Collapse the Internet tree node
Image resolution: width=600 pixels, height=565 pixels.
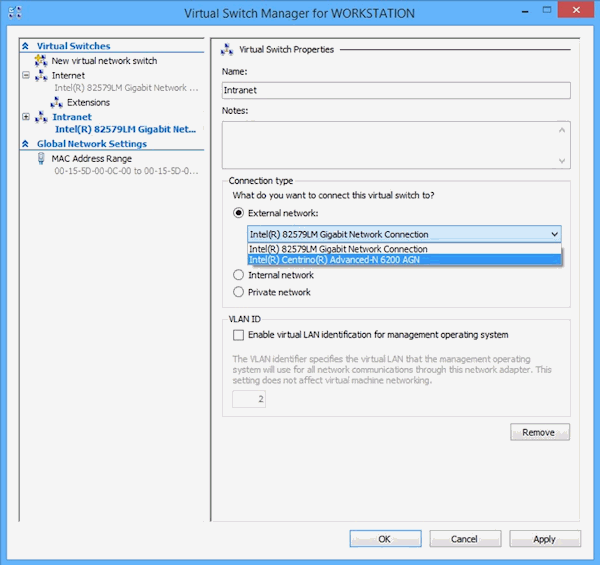[26, 76]
